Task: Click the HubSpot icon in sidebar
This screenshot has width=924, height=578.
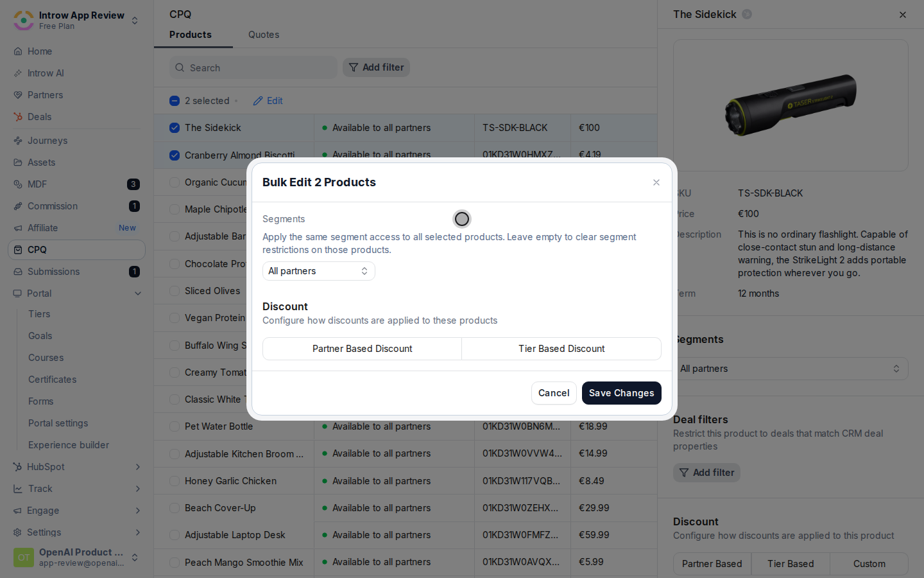Action: 18,467
